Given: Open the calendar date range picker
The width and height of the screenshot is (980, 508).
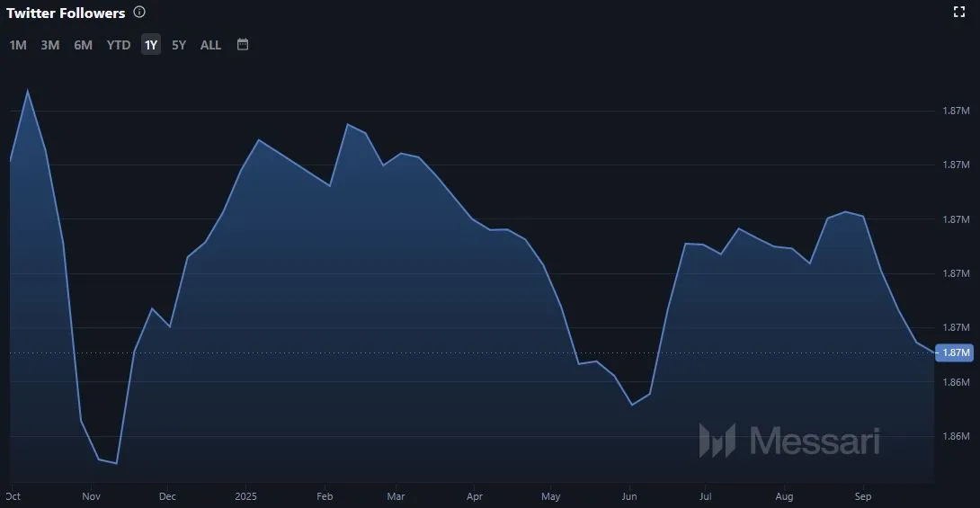Looking at the screenshot, I should (243, 44).
